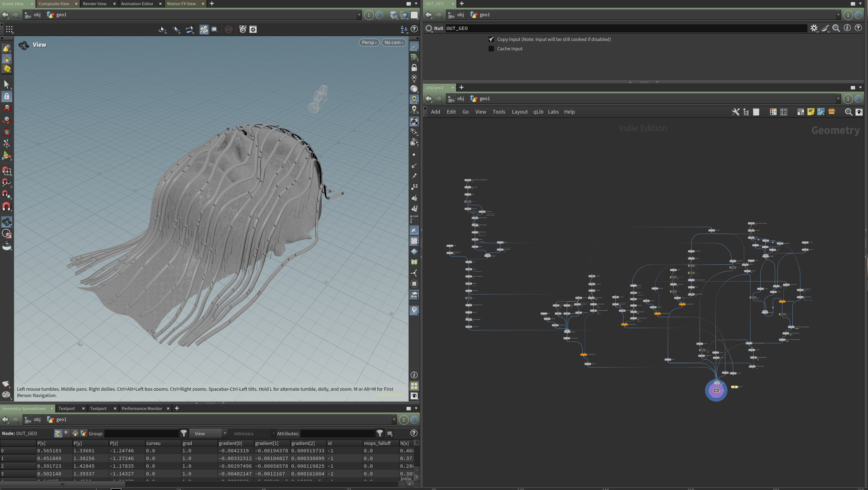Click the magnifier frame icon beside the View tool
This screenshot has width=868, height=490.
click(x=214, y=29)
